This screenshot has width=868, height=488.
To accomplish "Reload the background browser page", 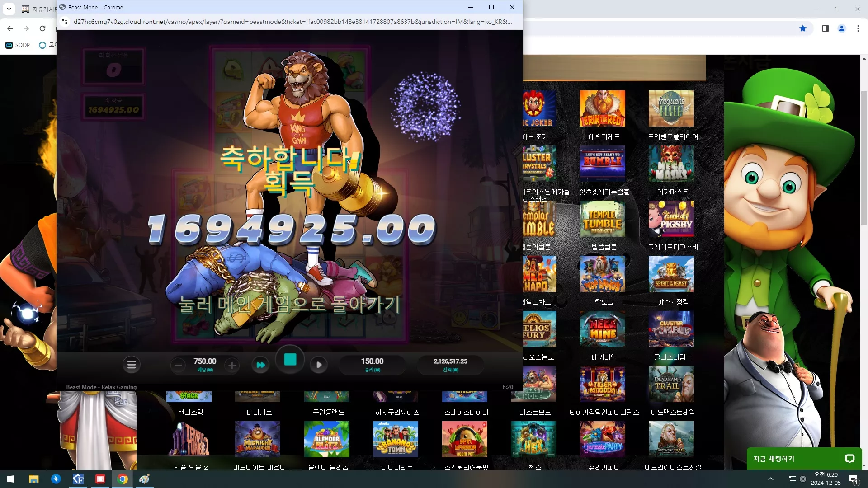I will point(42,28).
